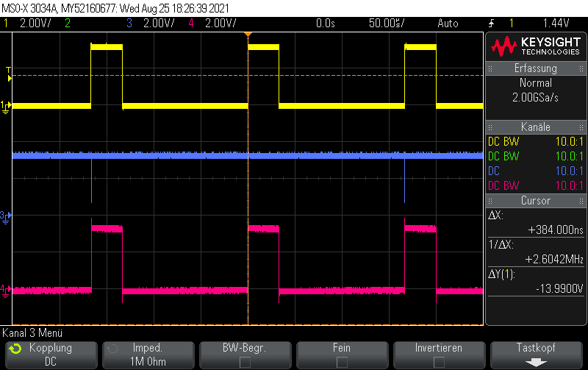Enable the BW-Begr. checkbox
Screen dimensions: 588x370
coord(245,362)
